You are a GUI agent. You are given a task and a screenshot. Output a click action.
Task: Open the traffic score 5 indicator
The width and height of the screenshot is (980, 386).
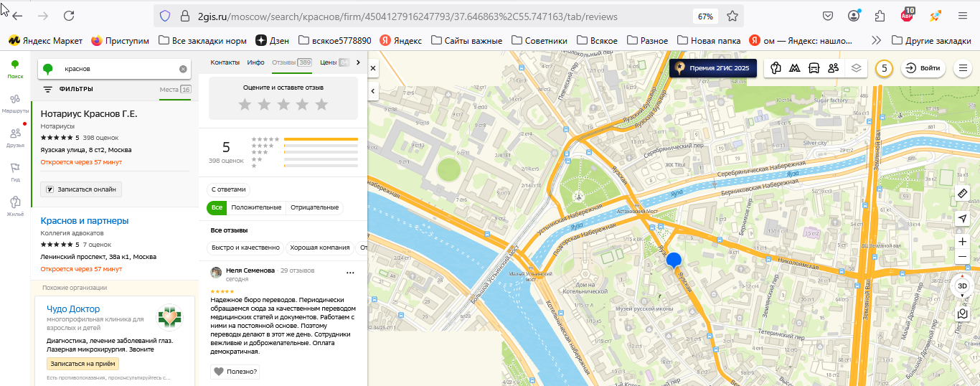[x=884, y=68]
